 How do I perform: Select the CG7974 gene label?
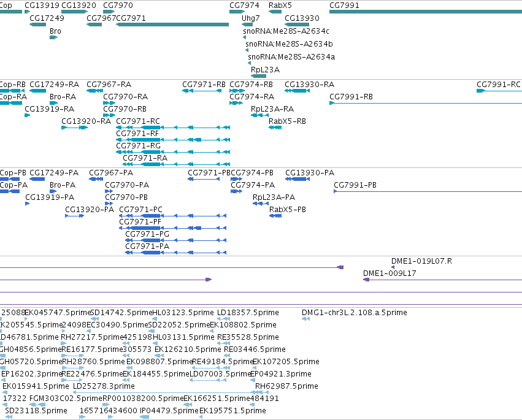click(244, 6)
